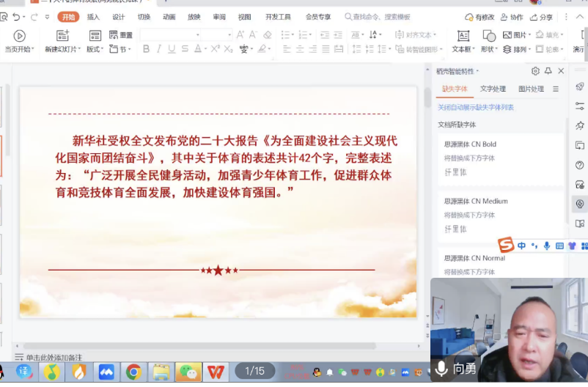Click the Sogou microphone voice input icon

click(x=546, y=246)
